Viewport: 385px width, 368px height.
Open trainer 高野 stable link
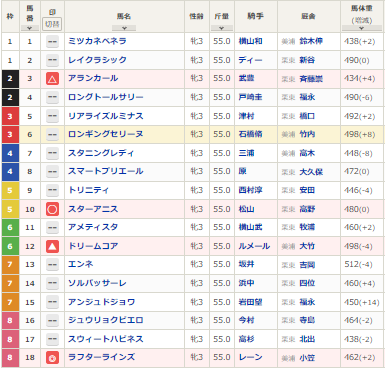tap(307, 209)
